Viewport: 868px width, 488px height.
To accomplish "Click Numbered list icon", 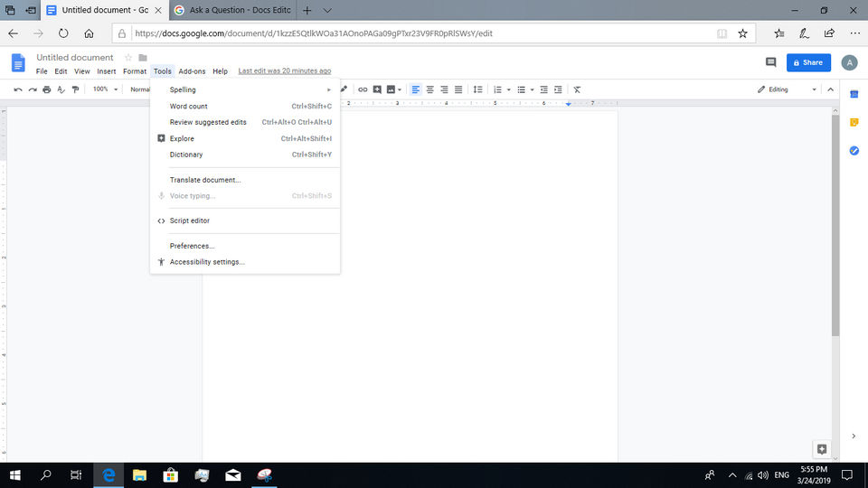I will click(x=497, y=89).
